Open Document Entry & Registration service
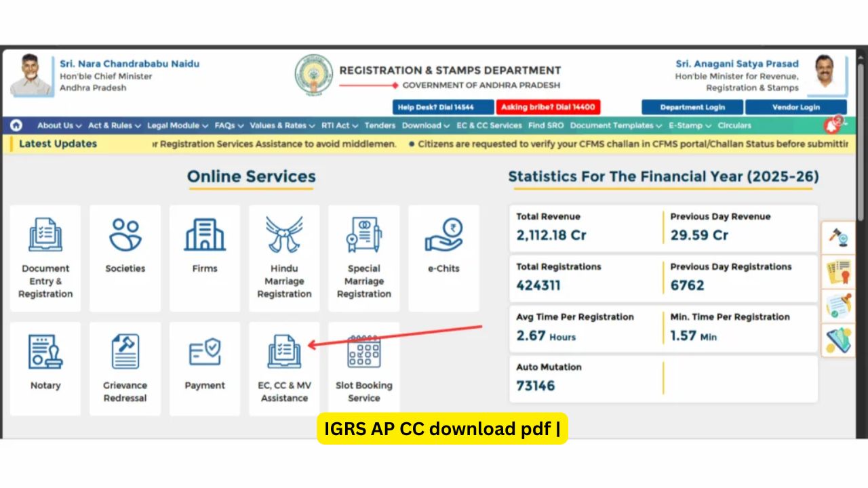This screenshot has width=868, height=488. (x=45, y=258)
